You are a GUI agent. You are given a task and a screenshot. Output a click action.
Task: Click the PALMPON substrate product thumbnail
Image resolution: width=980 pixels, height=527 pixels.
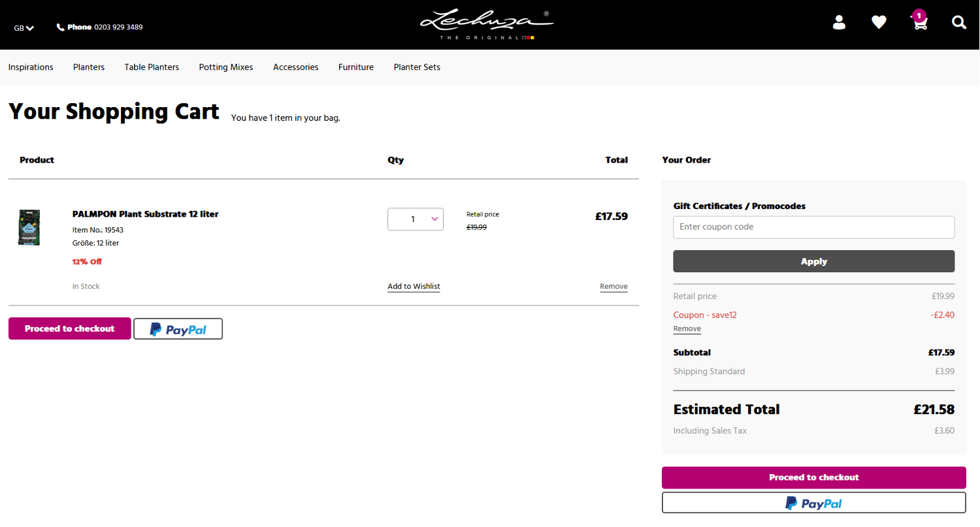point(29,227)
